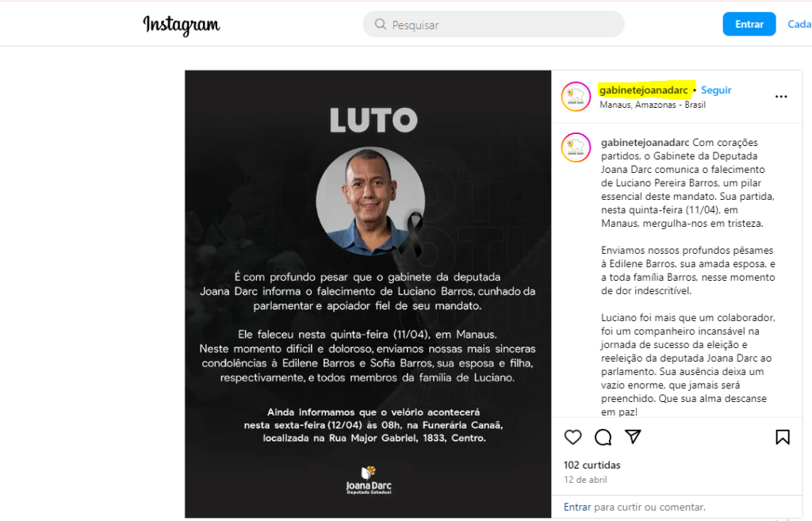Open comments via the speech bubble icon

603,437
